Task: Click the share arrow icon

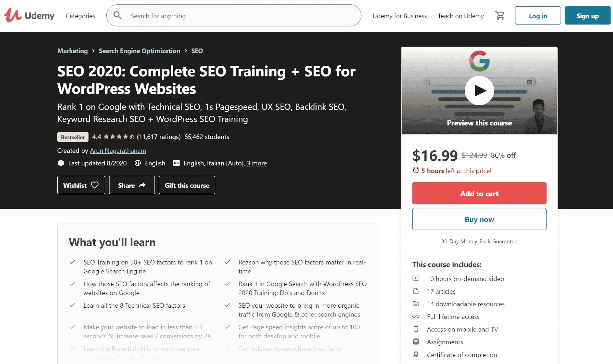Action: pos(142,185)
